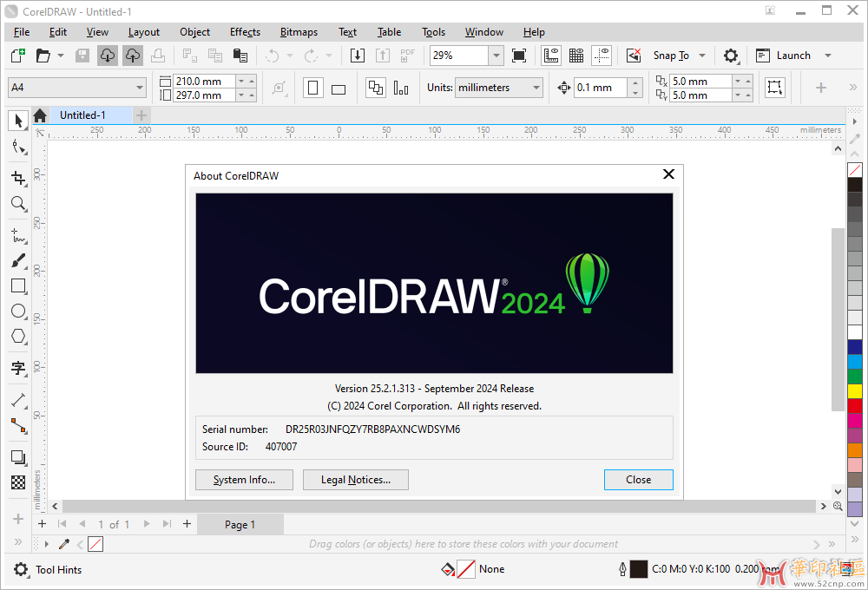
Task: Click the page height field
Action: (x=204, y=95)
